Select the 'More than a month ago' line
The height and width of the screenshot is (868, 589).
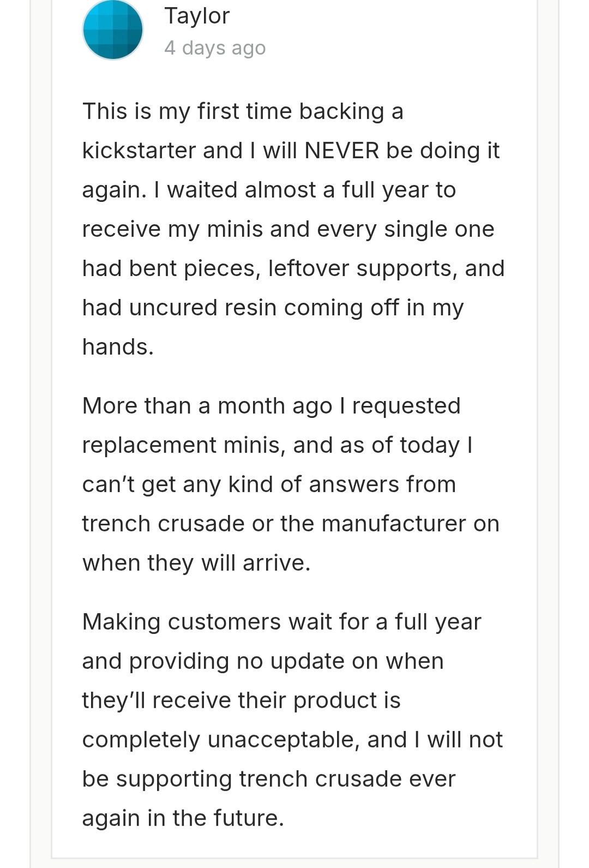tap(272, 406)
